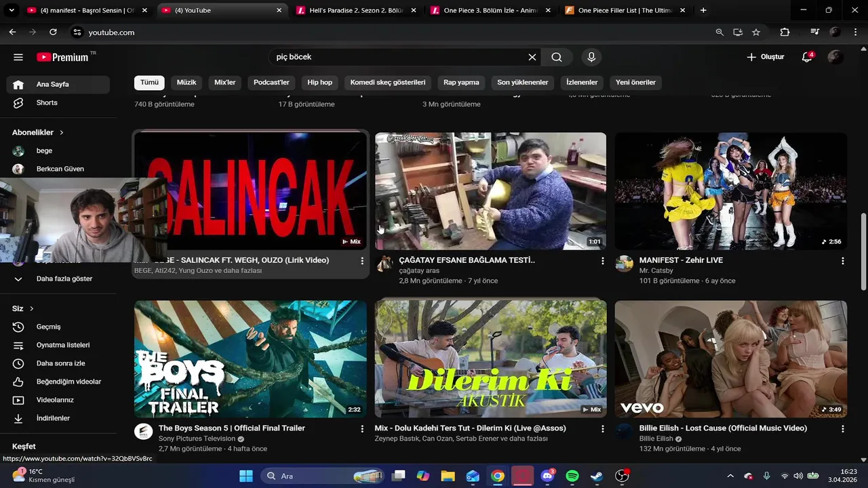This screenshot has width=868, height=488.
Task: Open options for MANIFEST Zehir LIVE
Action: tap(842, 261)
